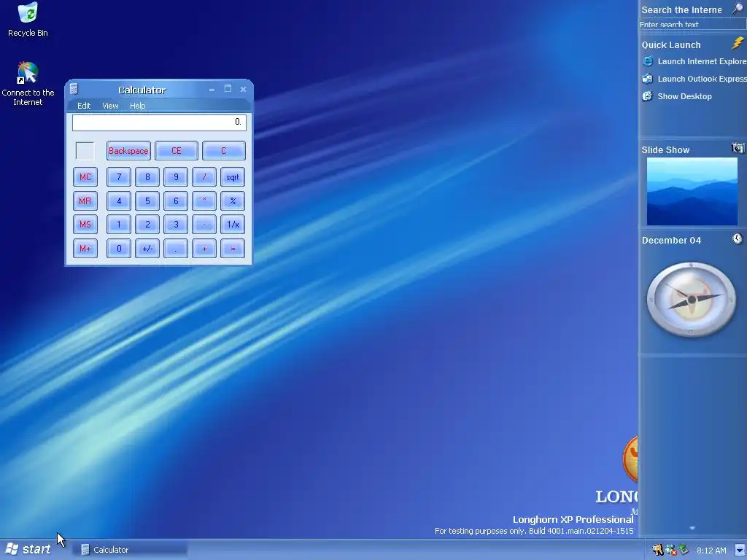The width and height of the screenshot is (747, 560).
Task: Click the digit 3 button
Action: tap(176, 225)
